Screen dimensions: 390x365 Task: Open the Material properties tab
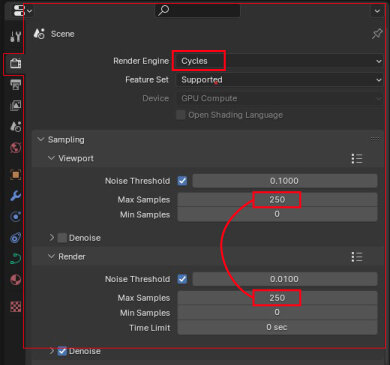point(15,280)
